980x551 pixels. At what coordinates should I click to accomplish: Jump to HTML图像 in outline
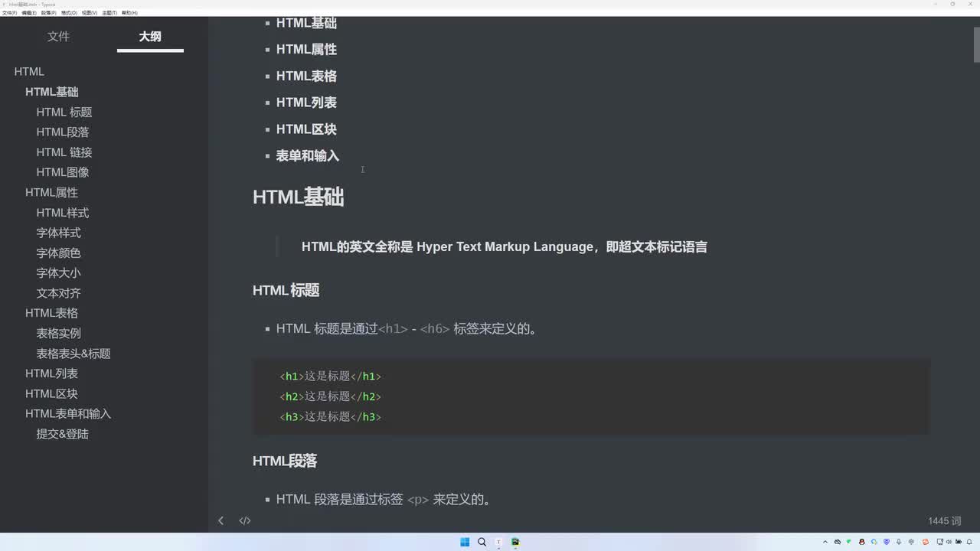click(x=63, y=172)
